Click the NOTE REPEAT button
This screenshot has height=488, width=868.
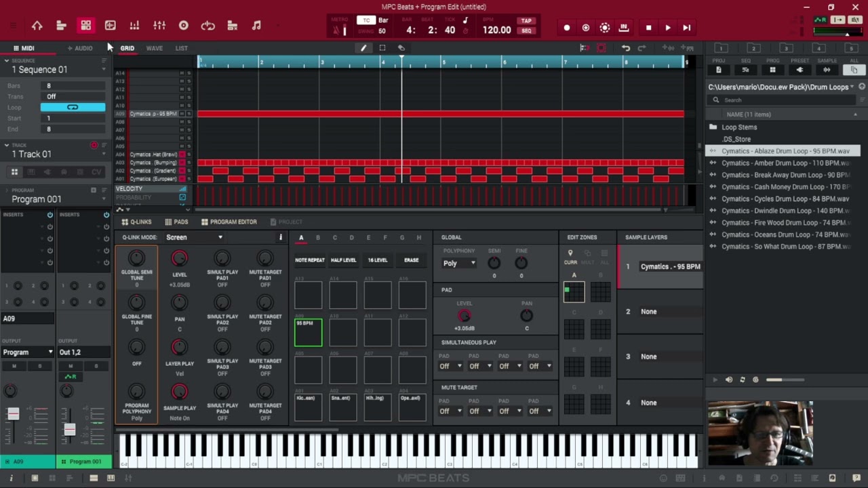click(309, 260)
